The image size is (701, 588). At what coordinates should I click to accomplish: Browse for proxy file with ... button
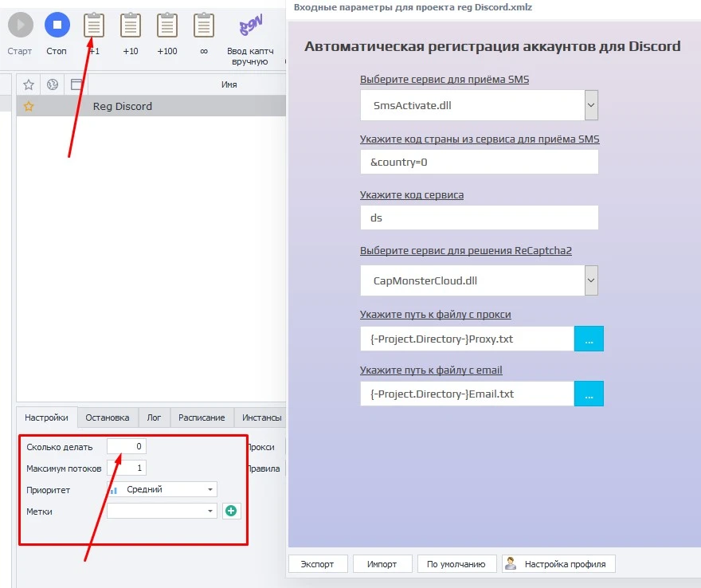[589, 339]
